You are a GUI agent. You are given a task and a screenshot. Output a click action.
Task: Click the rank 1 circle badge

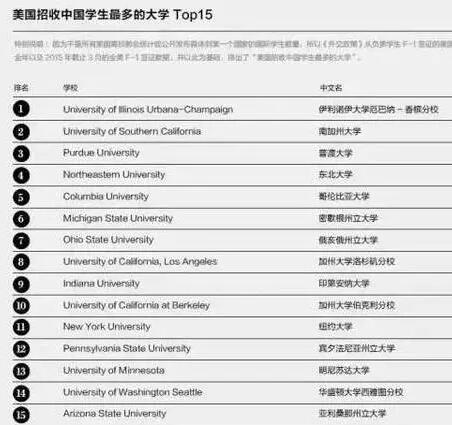coord(21,109)
